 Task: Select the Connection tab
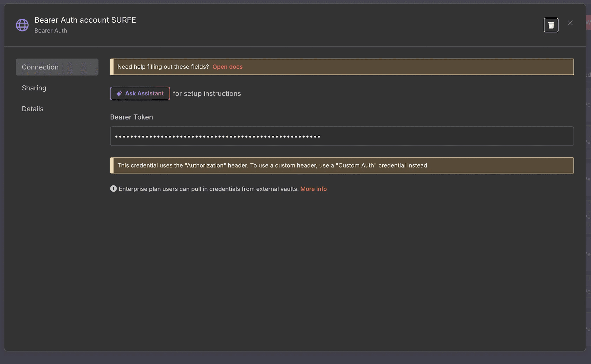pyautogui.click(x=57, y=67)
